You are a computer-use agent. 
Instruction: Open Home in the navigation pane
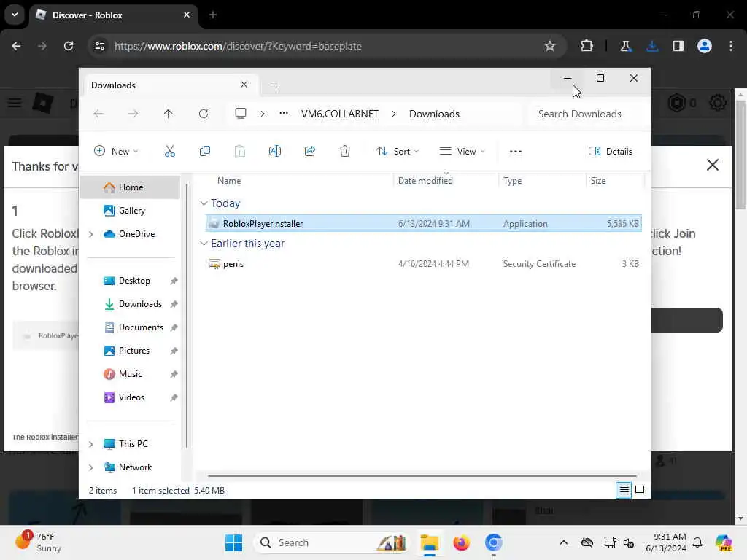tap(130, 187)
